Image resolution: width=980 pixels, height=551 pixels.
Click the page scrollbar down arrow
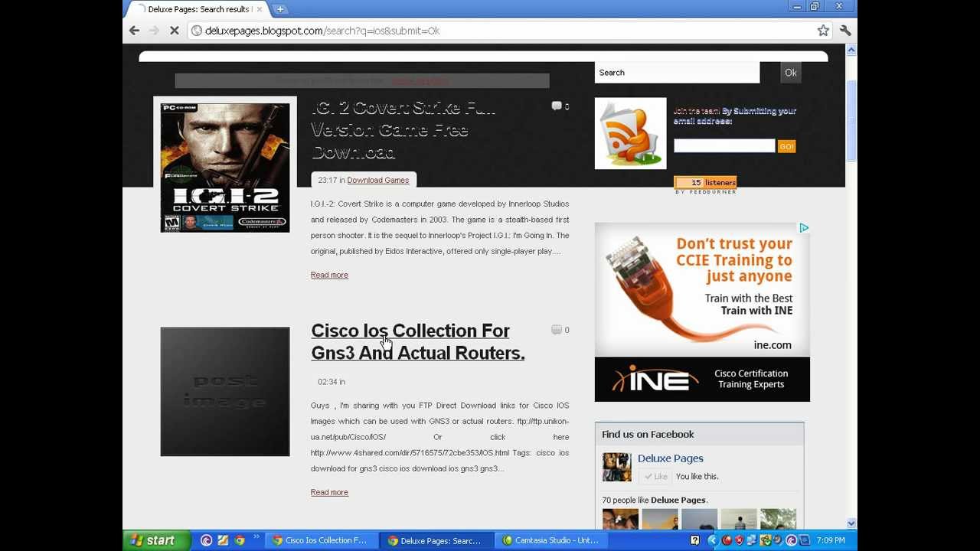851,523
